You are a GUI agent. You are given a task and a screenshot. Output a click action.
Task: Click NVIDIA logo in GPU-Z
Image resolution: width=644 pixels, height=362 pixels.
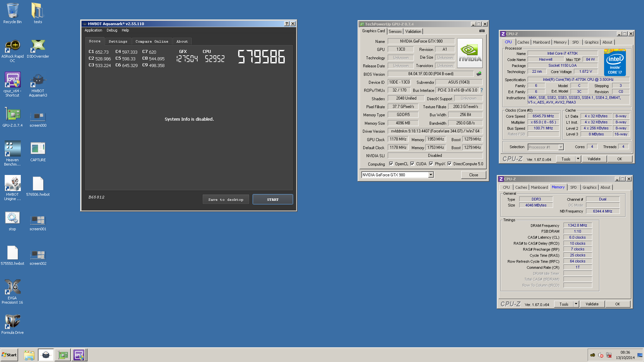(470, 53)
